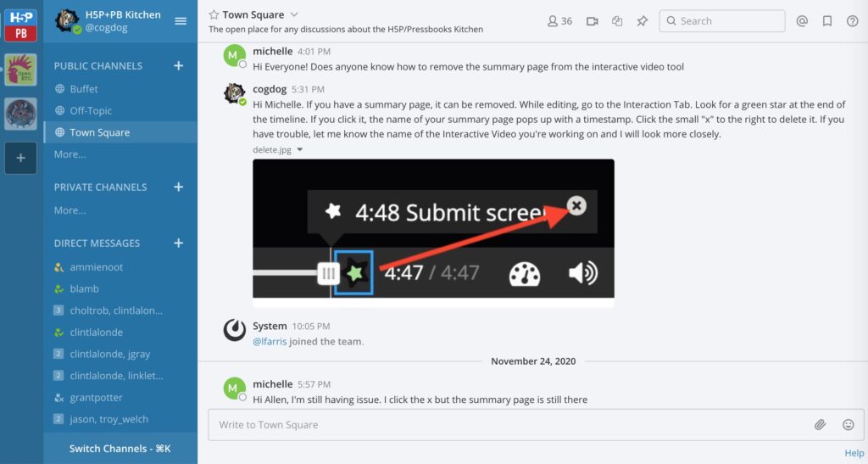Expand the delete.jpg attachment dropdown

299,149
